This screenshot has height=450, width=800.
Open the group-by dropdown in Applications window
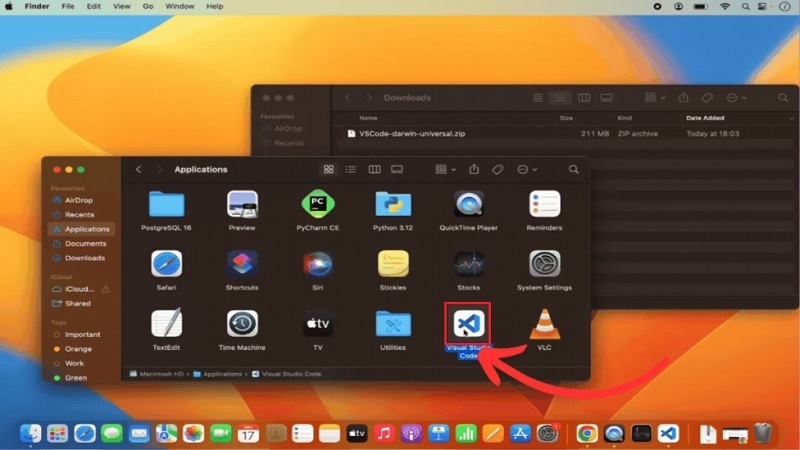coord(445,169)
